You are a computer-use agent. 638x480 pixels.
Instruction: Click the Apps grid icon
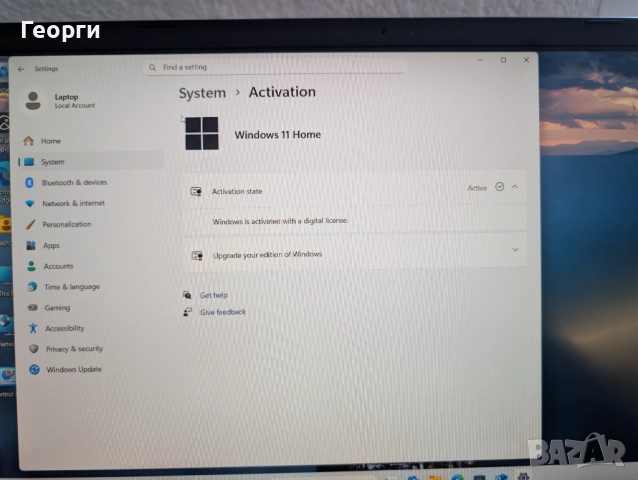pos(31,245)
